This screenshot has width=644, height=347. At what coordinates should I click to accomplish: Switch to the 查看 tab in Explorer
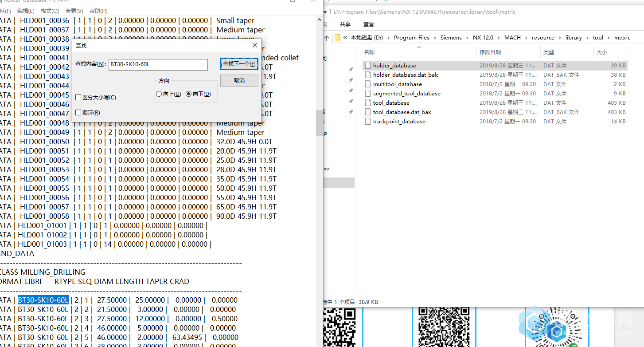(x=369, y=24)
